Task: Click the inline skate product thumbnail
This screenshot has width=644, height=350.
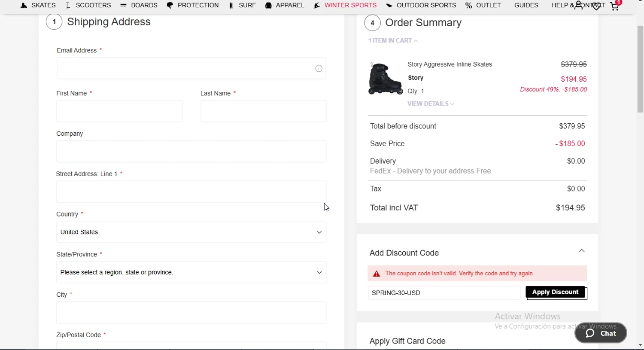Action: (386, 78)
